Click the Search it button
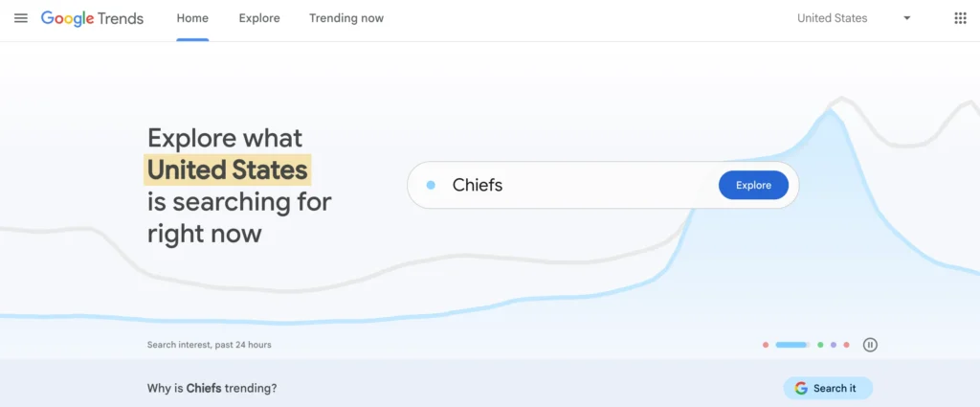980x407 pixels. tap(828, 388)
